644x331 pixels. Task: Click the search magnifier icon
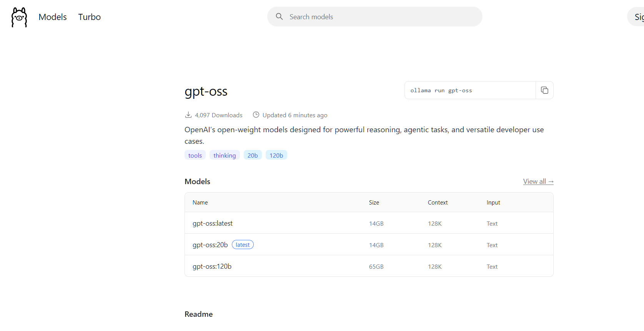(x=280, y=17)
